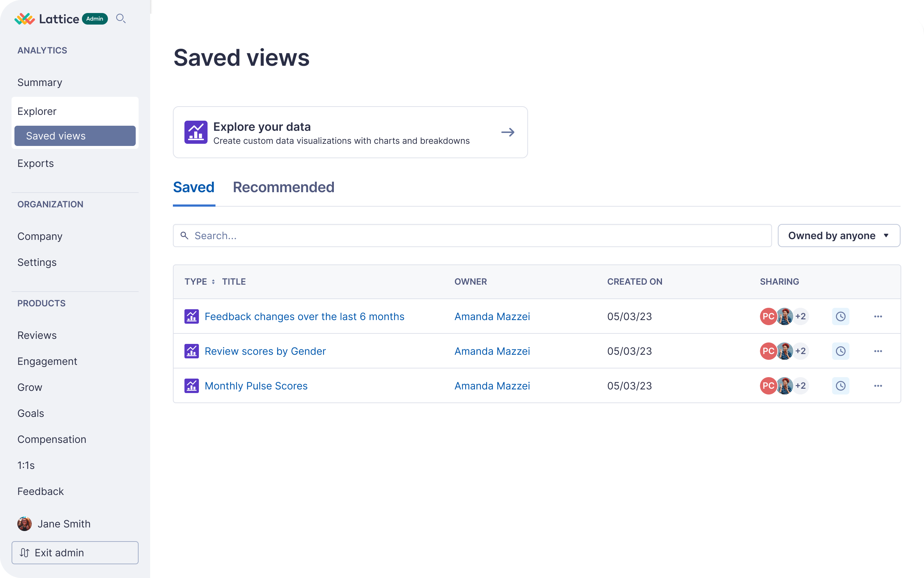This screenshot has height=578, width=924.
Task: Open Feedback in Products sidebar
Action: click(x=40, y=491)
